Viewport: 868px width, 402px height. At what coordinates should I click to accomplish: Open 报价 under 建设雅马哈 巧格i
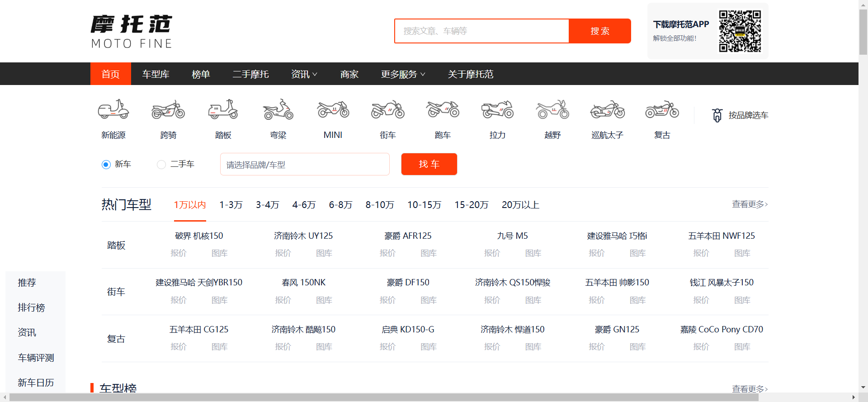point(597,253)
